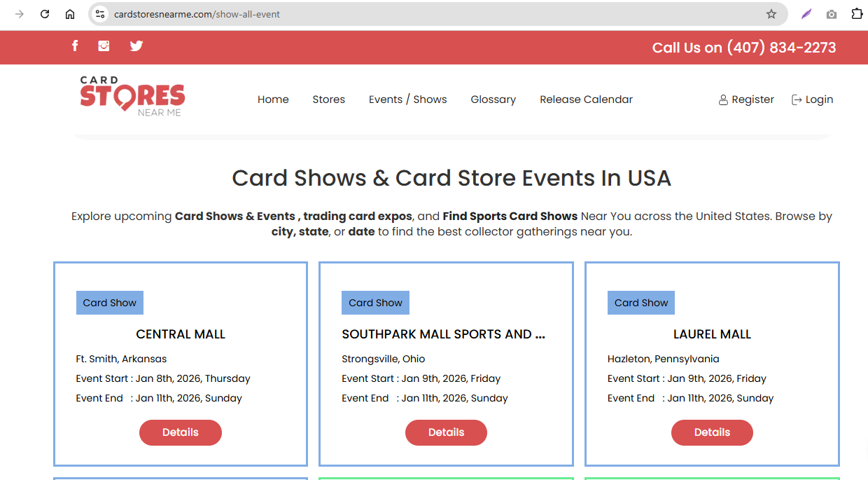Open the Stores menu item
This screenshot has width=868, height=480.
[x=328, y=100]
